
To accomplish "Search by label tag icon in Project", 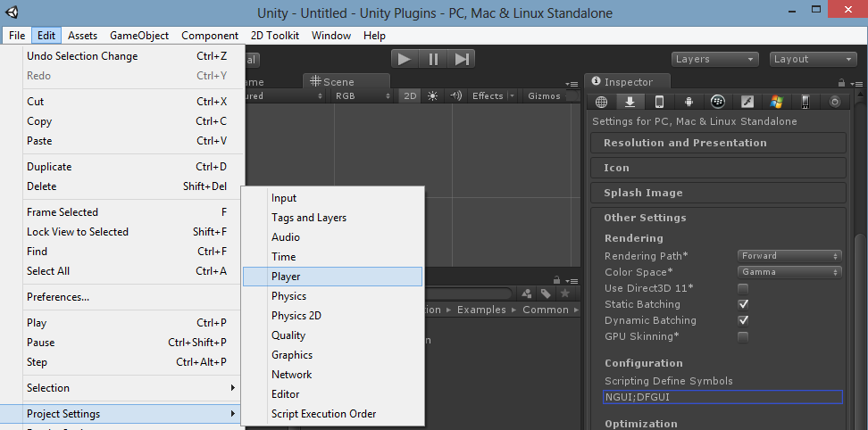I will tap(546, 294).
